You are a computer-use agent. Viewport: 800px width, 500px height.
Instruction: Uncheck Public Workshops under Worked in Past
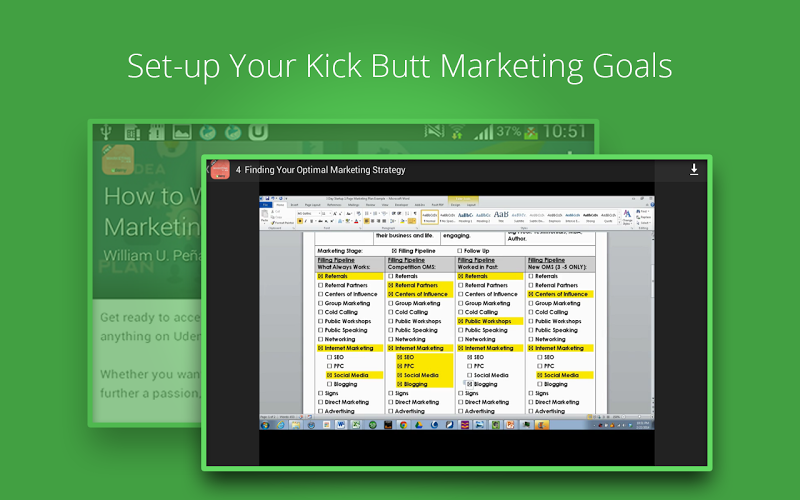coord(461,321)
